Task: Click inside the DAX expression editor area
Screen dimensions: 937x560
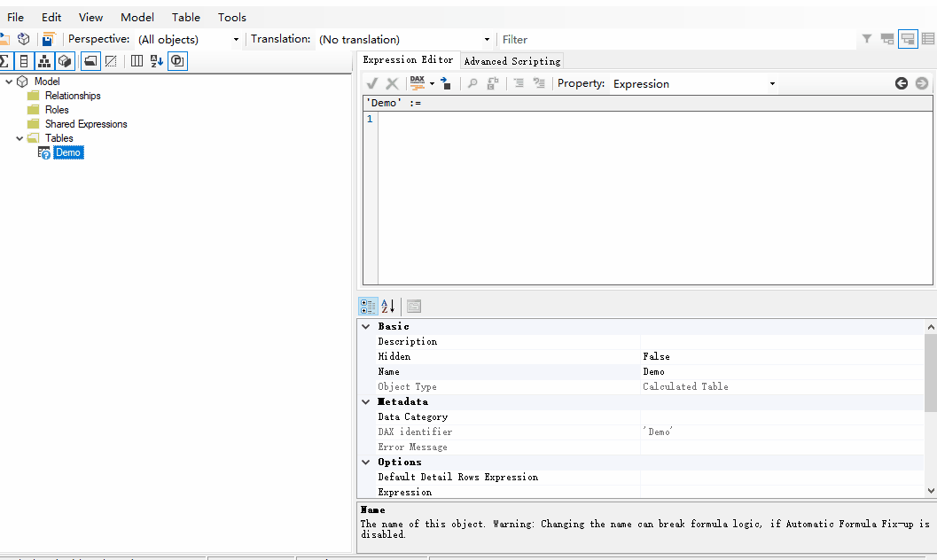Action: click(655, 198)
